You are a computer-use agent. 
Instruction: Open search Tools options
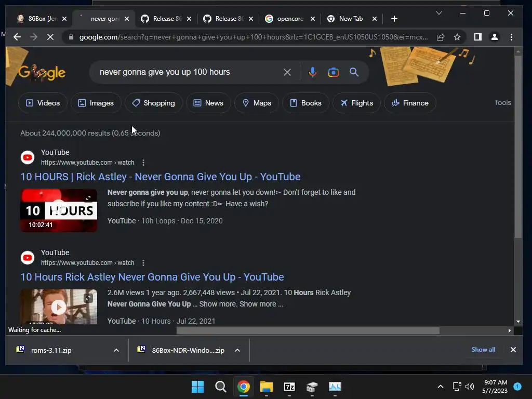502,102
